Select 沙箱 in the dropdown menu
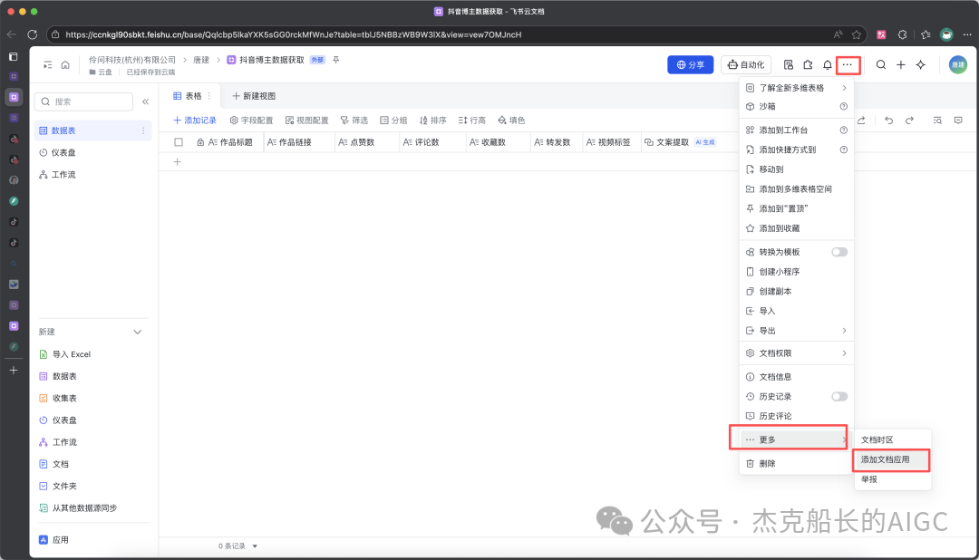This screenshot has width=979, height=560. coord(796,107)
